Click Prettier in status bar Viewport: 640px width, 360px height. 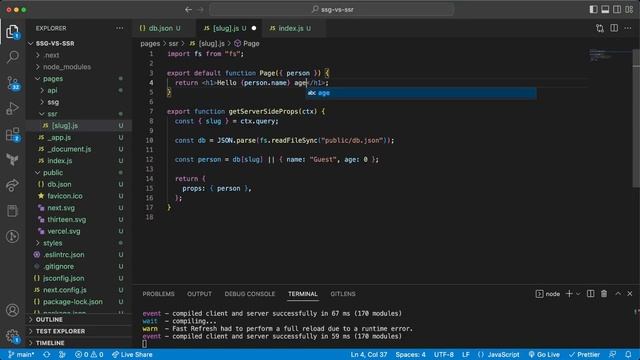[x=584, y=354]
